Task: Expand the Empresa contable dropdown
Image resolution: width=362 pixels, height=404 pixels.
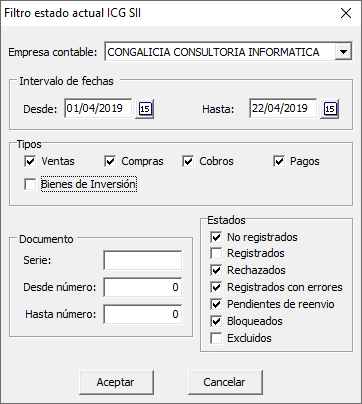Action: tap(343, 52)
